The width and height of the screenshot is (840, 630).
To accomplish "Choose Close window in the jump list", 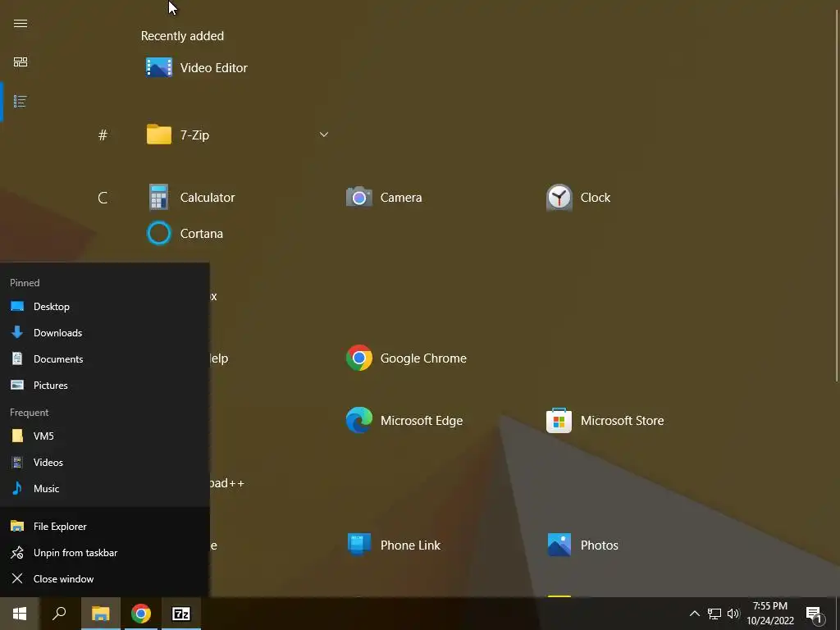I will tap(104, 578).
